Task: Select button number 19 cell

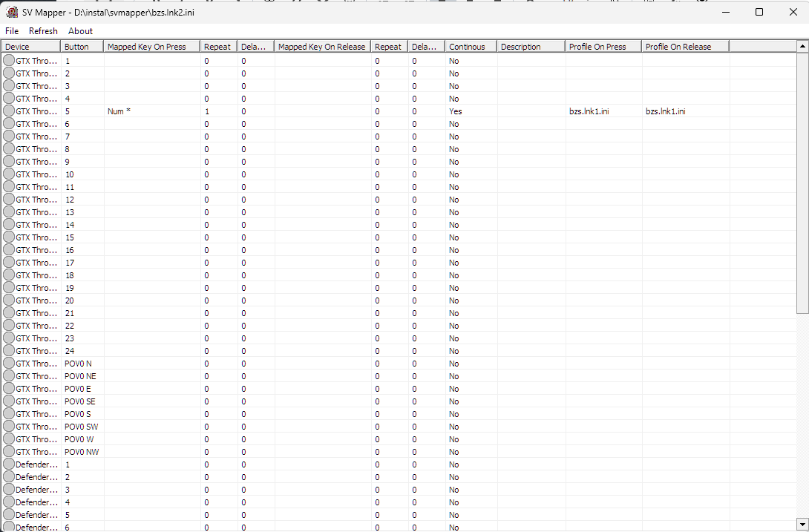Action: (69, 287)
